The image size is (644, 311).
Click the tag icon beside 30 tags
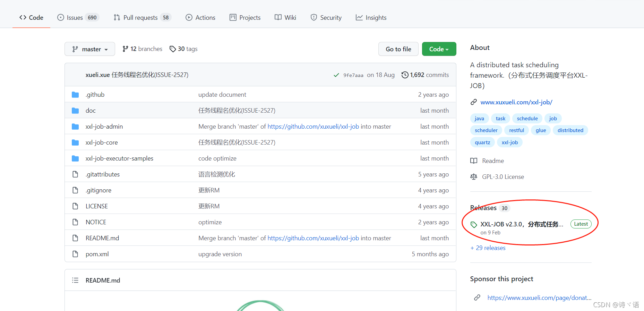coord(173,49)
